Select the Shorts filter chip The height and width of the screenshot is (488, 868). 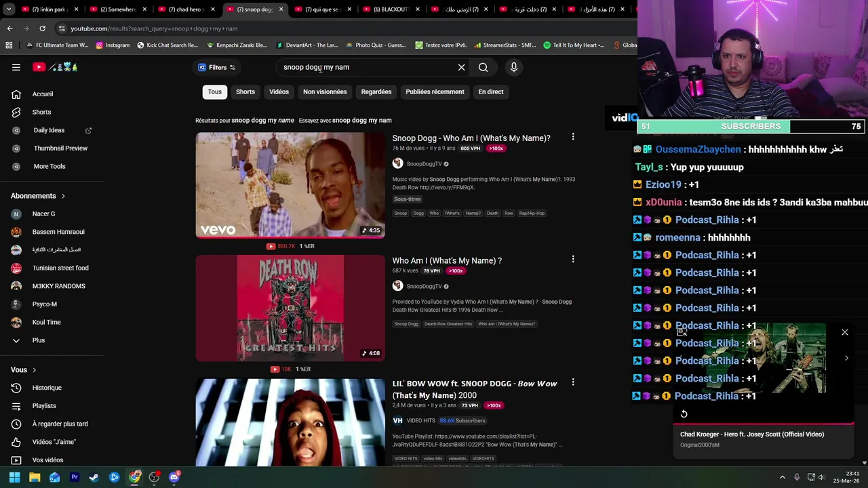(245, 91)
